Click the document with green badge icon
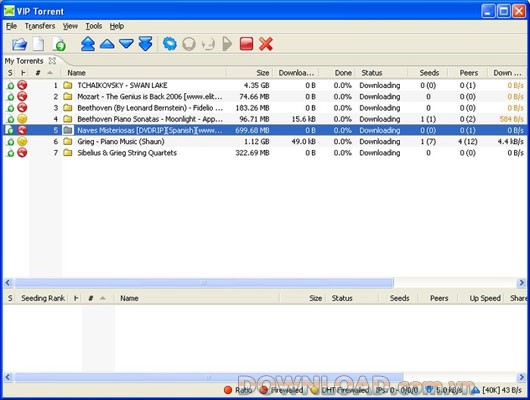This screenshot has height=400, width=530. [59, 44]
